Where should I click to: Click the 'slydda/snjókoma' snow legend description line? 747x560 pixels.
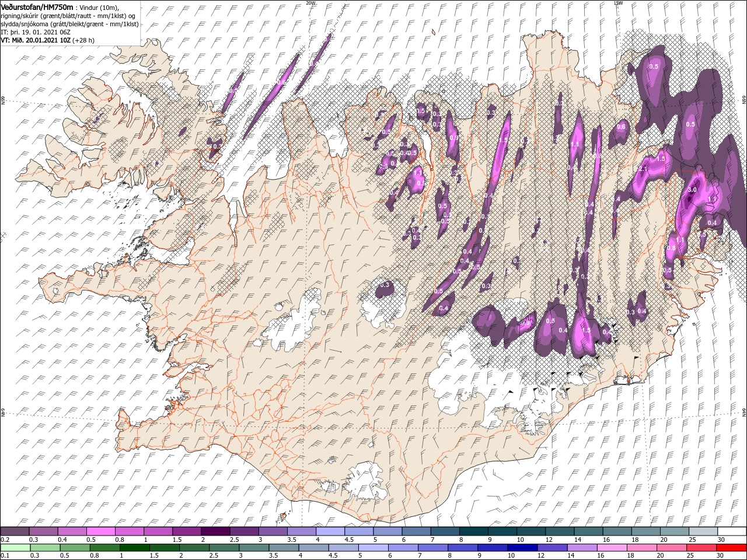[x=69, y=24]
